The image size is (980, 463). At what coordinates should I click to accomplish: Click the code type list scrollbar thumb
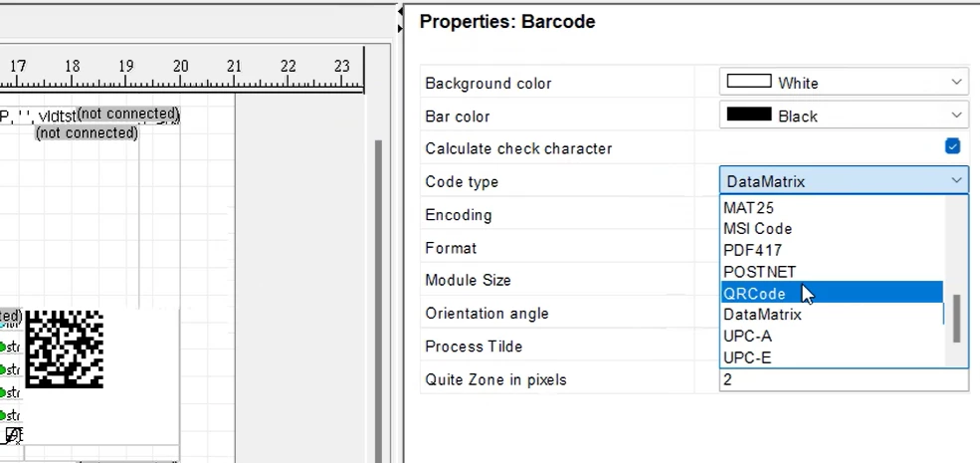pos(956,319)
